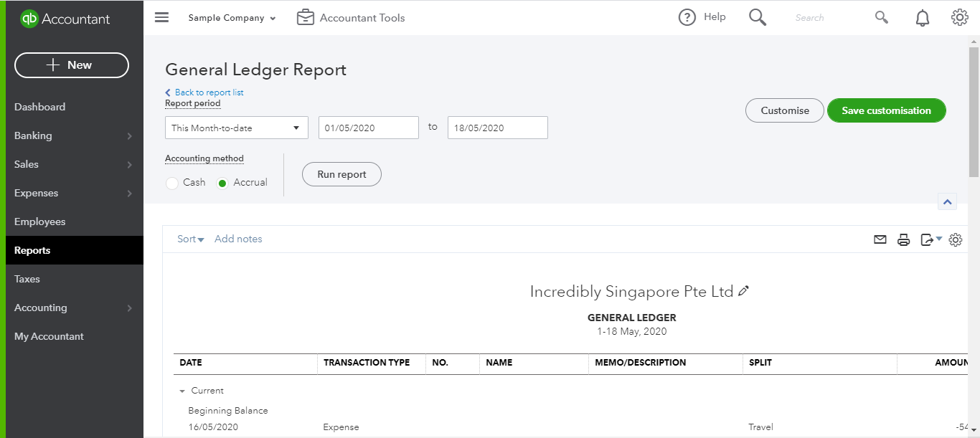This screenshot has width=980, height=438.
Task: Click the NO. column header
Action: pos(440,363)
